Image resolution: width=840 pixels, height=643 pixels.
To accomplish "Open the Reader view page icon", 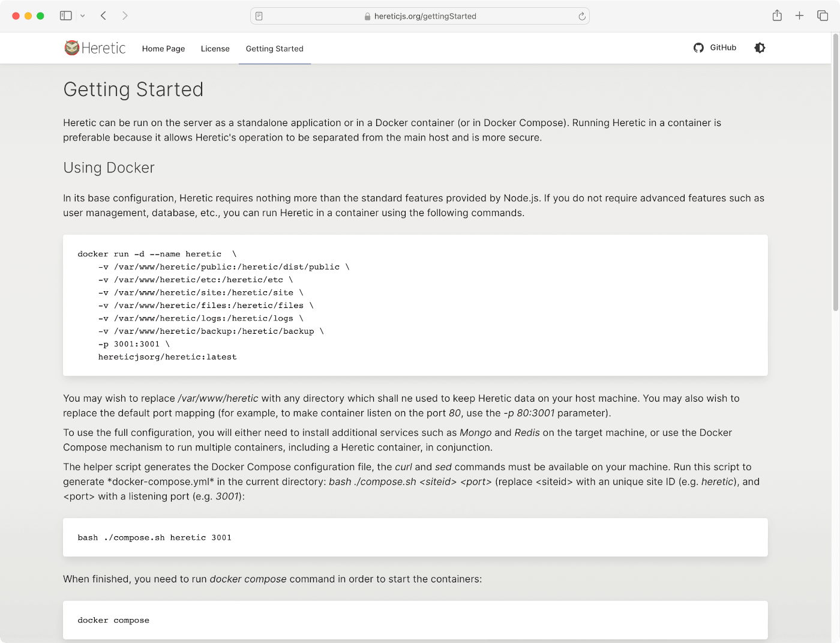I will pos(259,16).
